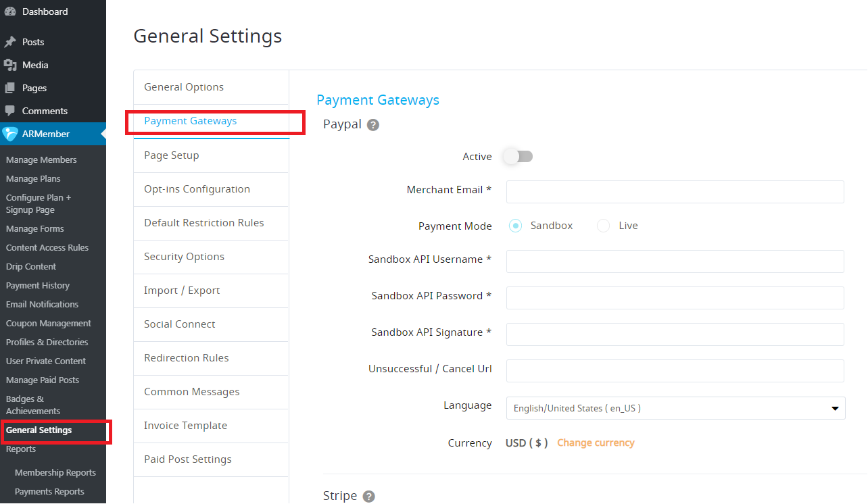Screen dimensions: 868x504
Task: Go to Manage Paid Posts
Action: pos(43,380)
